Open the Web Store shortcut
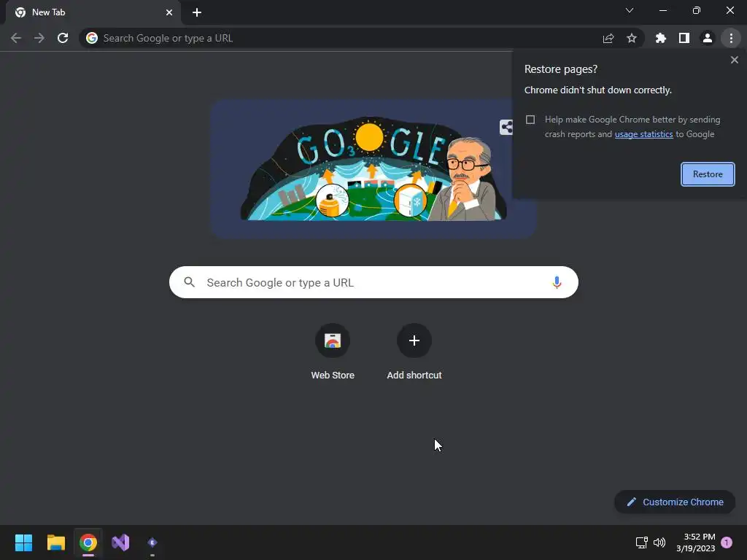This screenshot has height=560, width=747. pyautogui.click(x=333, y=351)
